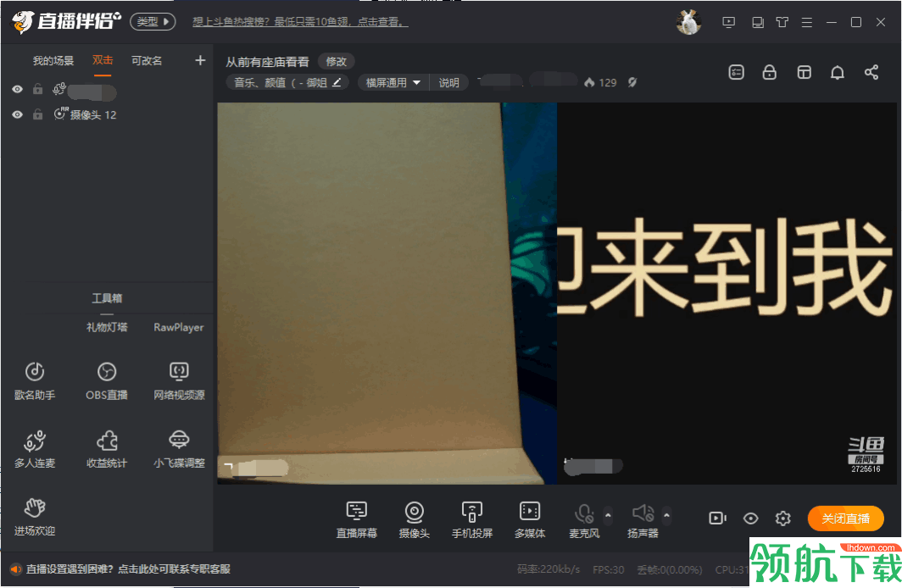The height and width of the screenshot is (588, 902).
Task: Open the 歌名助手 song name tool
Action: (x=35, y=381)
